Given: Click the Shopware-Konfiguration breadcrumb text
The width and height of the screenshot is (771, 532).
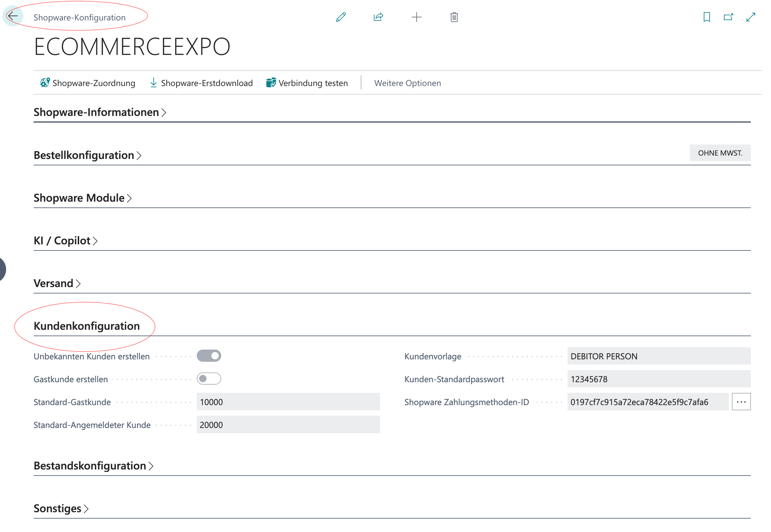Looking at the screenshot, I should pyautogui.click(x=79, y=17).
